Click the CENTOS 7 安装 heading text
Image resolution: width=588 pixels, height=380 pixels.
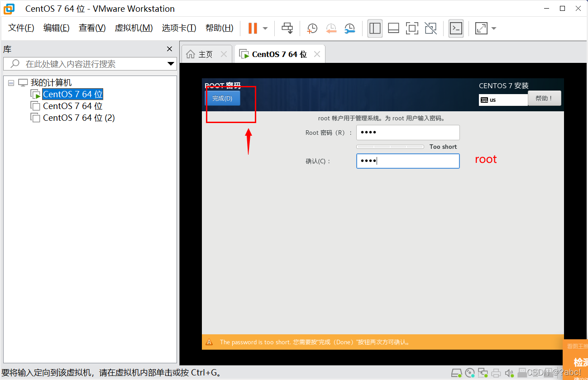click(x=504, y=85)
